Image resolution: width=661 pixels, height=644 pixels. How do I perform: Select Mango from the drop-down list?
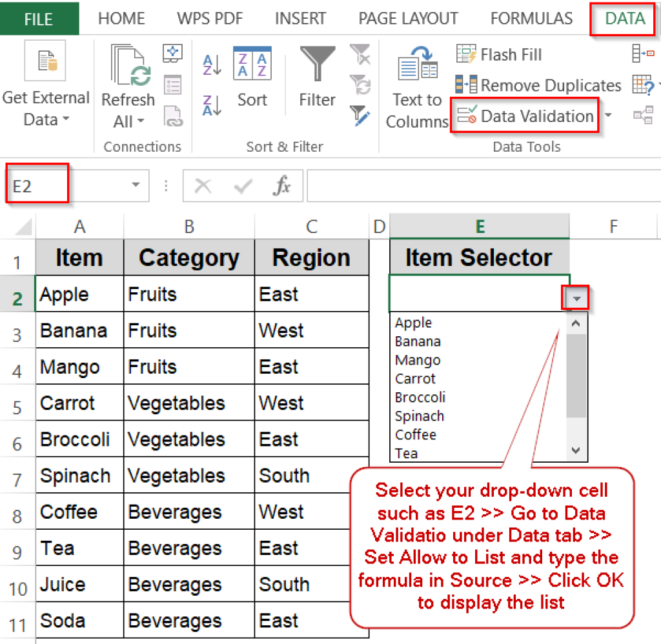point(416,360)
